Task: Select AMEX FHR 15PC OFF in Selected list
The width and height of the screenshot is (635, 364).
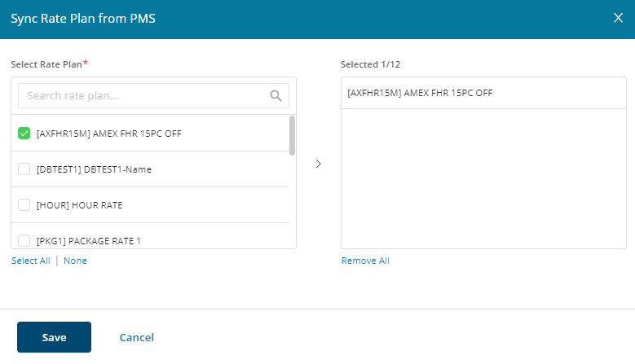Action: coord(483,93)
